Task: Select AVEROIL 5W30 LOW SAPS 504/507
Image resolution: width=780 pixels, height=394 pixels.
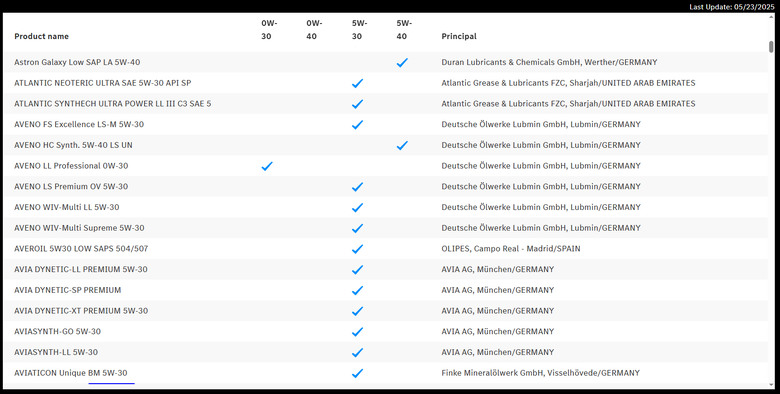Action: 81,249
